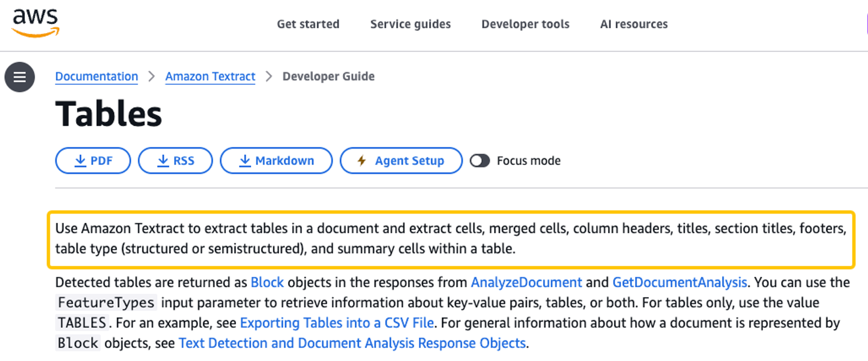Toggle Focus mode switch
The height and width of the screenshot is (361, 868).
click(480, 161)
